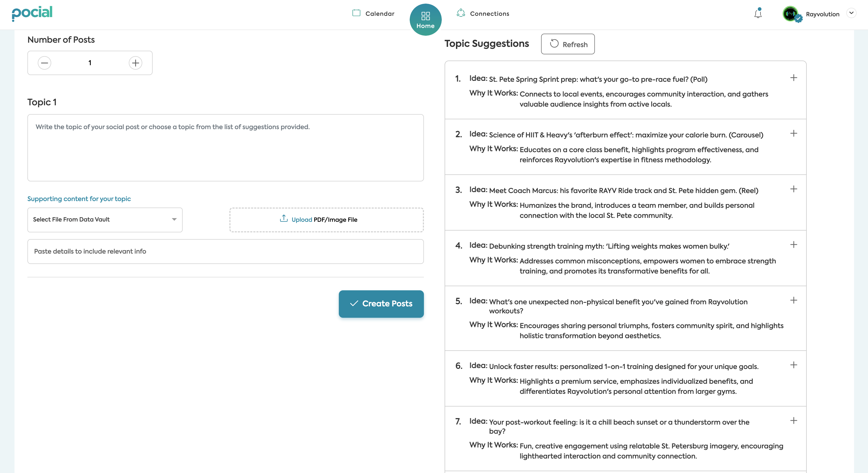
Task: Click the Rayvolution profile avatar
Action: [x=790, y=14]
